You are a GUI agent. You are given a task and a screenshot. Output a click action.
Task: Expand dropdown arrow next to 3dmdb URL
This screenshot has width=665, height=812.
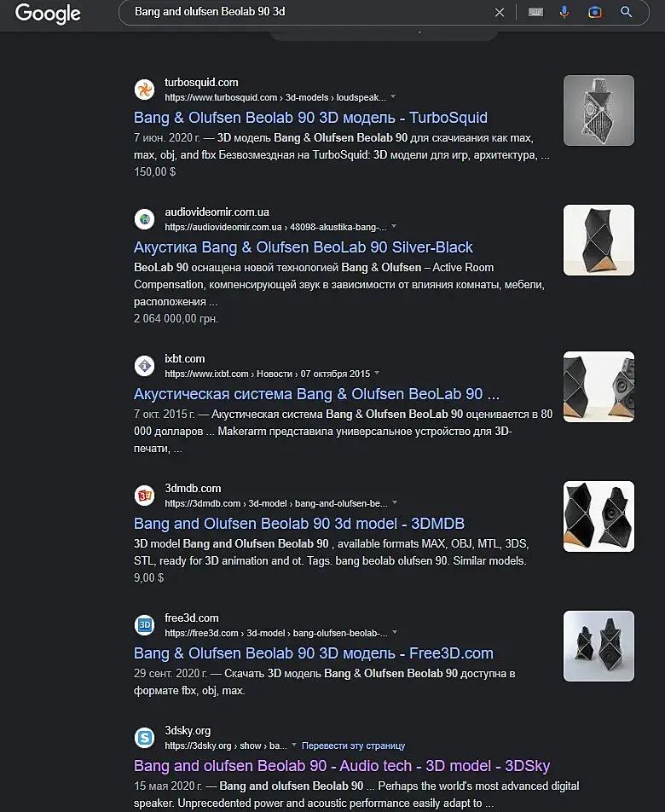click(x=395, y=503)
